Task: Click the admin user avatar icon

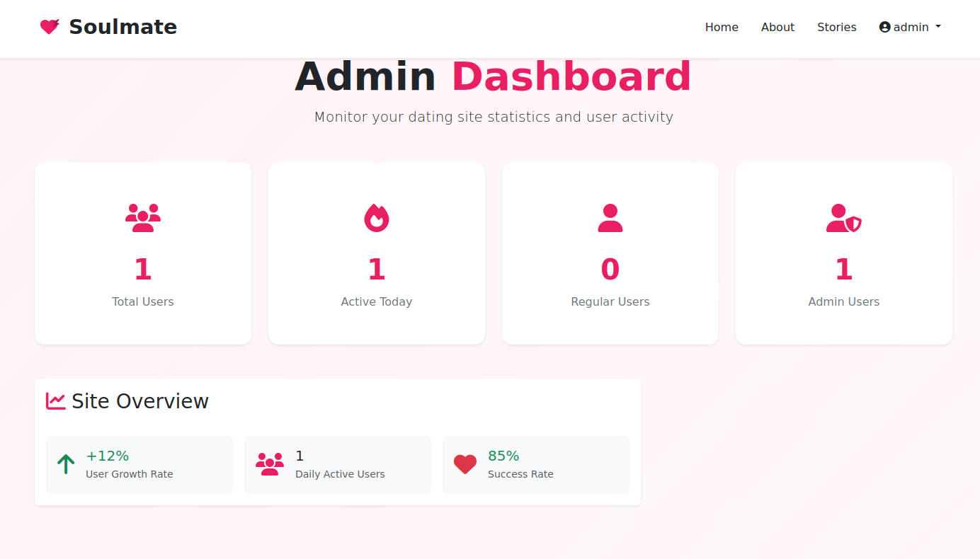Action: pos(884,27)
